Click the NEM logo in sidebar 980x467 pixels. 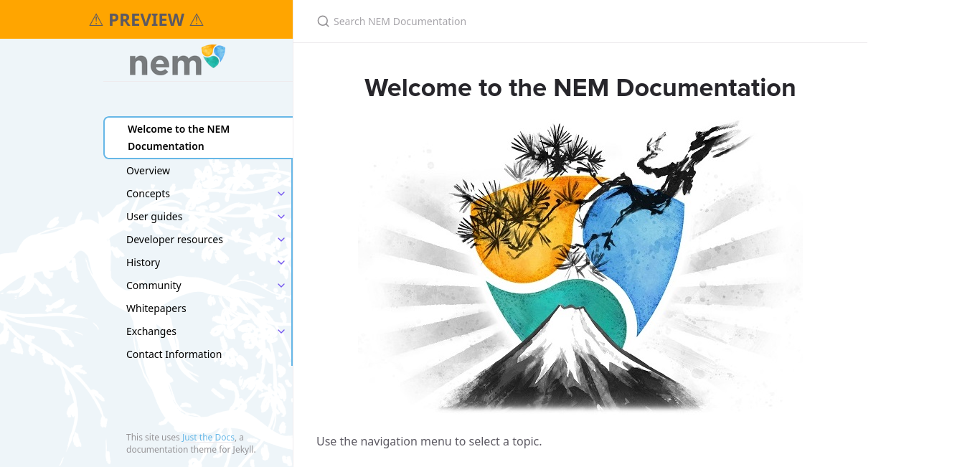click(177, 60)
